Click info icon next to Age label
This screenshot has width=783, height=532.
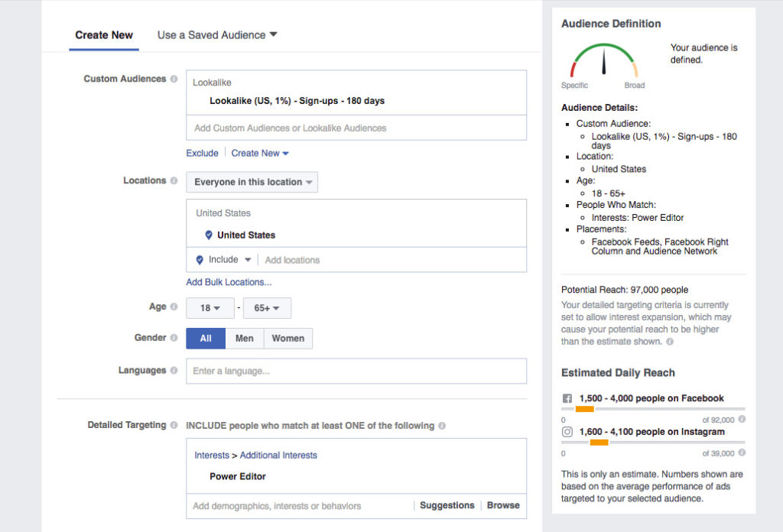pyautogui.click(x=174, y=307)
